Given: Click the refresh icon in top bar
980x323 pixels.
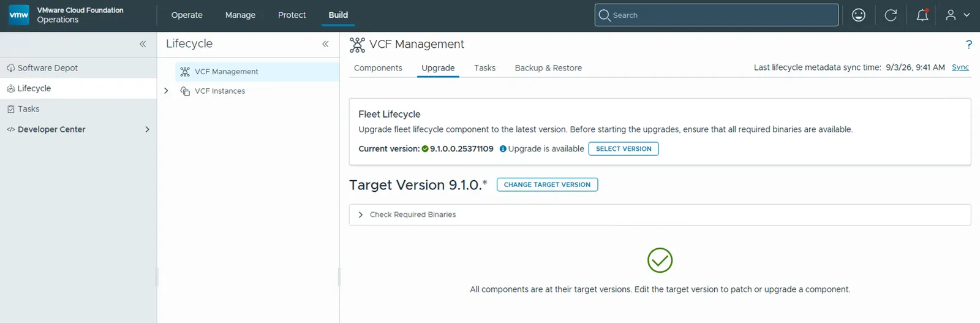Looking at the screenshot, I should pos(891,15).
